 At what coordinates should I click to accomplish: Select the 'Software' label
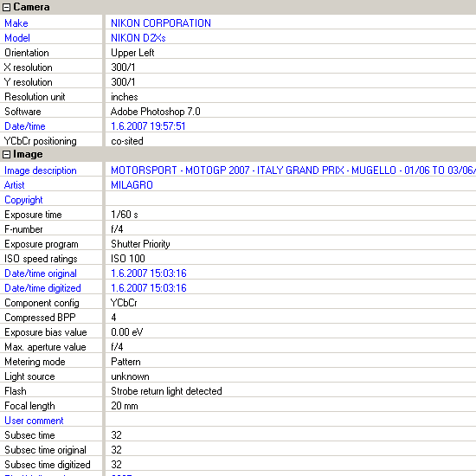point(23,112)
